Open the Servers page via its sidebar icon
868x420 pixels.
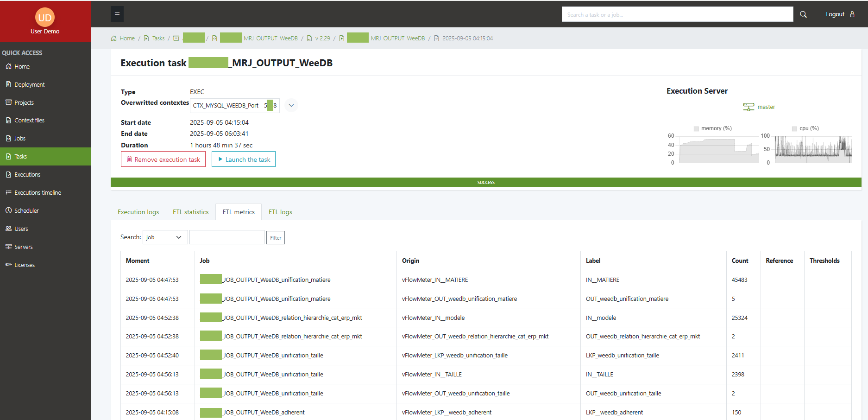8,246
